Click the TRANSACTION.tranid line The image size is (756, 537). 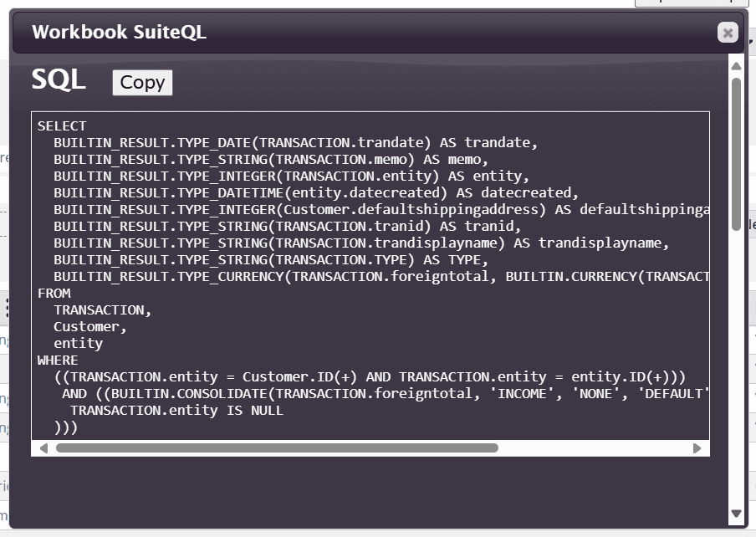click(288, 226)
